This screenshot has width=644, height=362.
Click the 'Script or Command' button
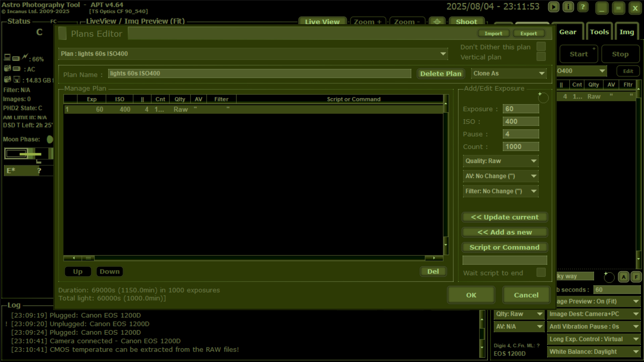504,247
